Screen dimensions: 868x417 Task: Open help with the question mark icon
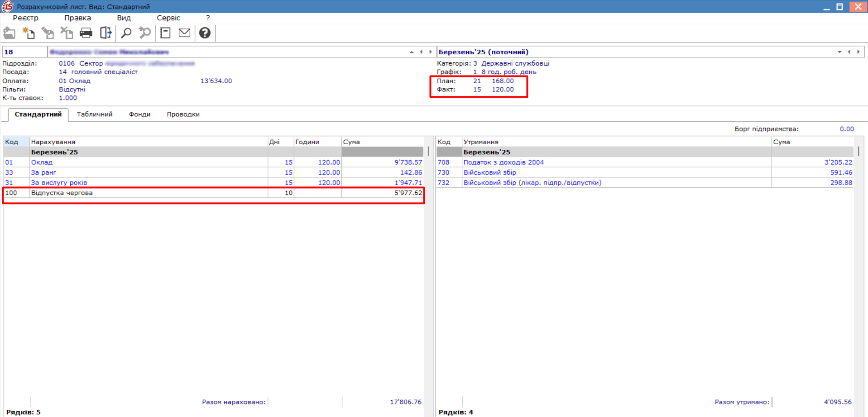pos(205,33)
